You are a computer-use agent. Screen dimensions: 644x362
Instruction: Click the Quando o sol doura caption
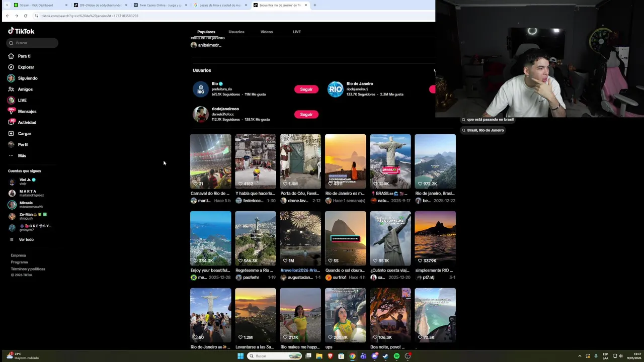point(345,270)
